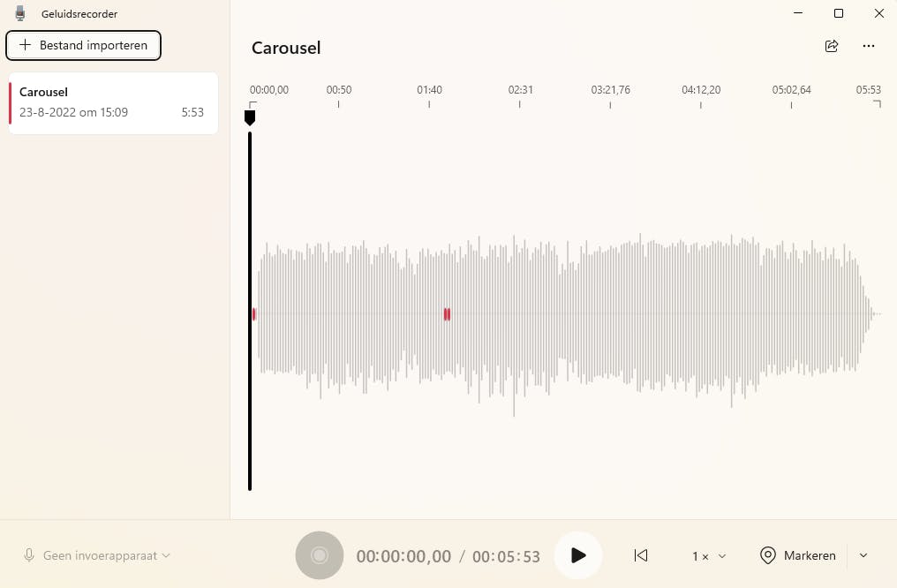
Task: Open the 1× playback speed dropdown
Action: [709, 555]
